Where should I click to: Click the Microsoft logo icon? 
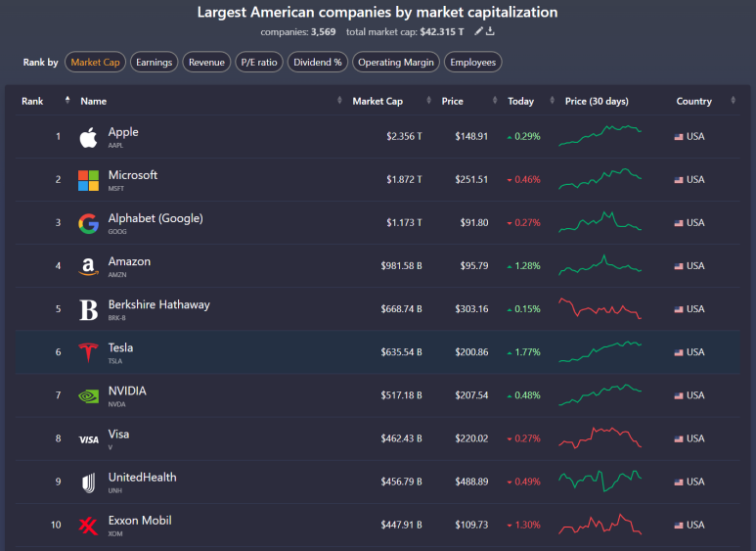[88, 180]
